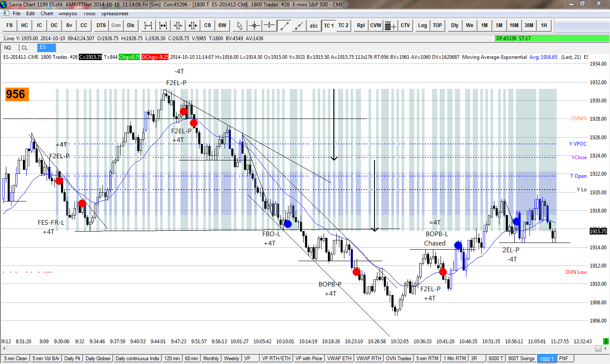610x364 pixels.
Task: Click the CS toolbar button
Action: (208, 25)
